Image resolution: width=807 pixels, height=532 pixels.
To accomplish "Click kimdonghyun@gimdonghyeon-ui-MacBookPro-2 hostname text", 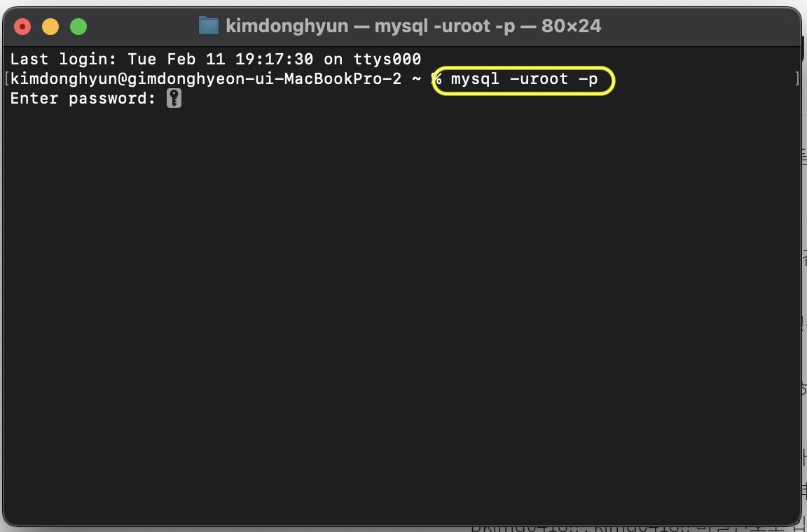I will point(206,79).
